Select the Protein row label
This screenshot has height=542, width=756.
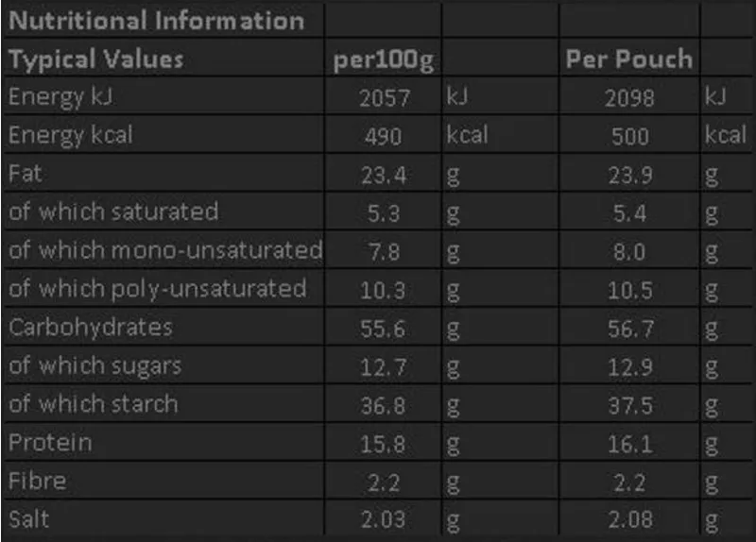coord(50,442)
